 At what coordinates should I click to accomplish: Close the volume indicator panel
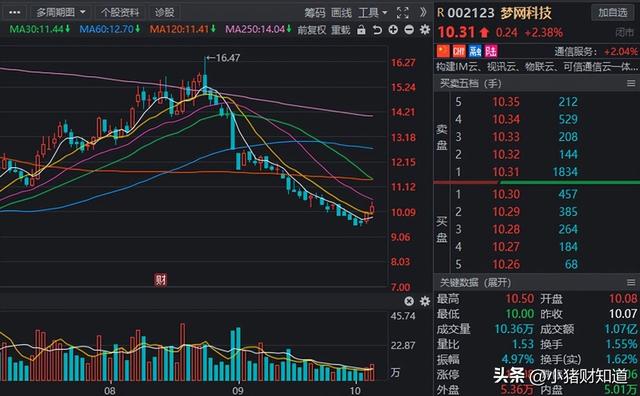(x=409, y=301)
